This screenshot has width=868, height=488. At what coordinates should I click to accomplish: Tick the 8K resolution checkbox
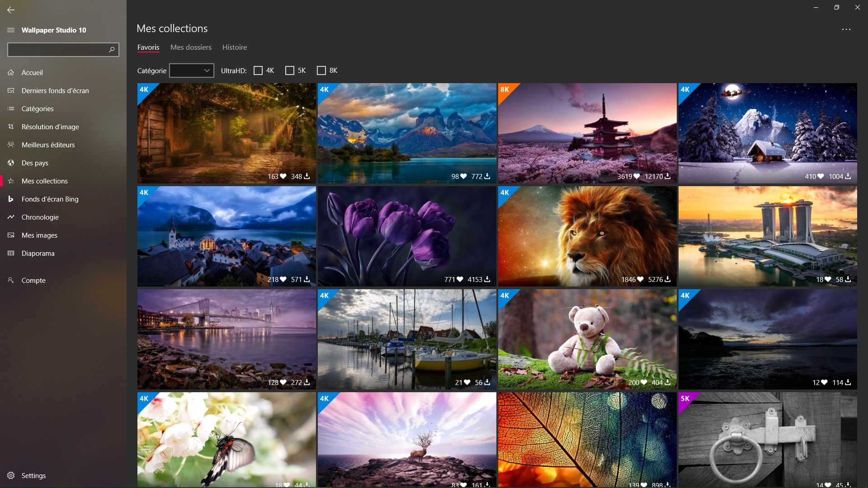point(321,70)
